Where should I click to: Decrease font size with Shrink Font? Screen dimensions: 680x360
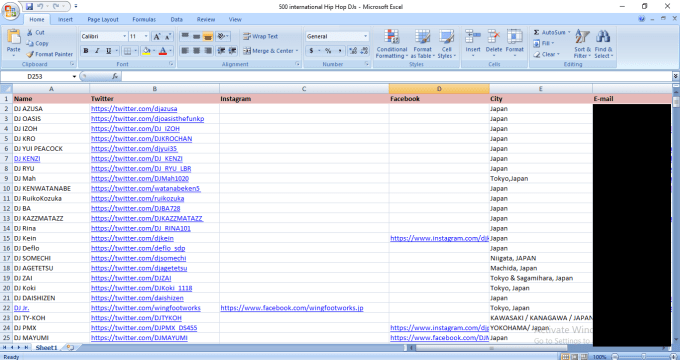point(168,36)
